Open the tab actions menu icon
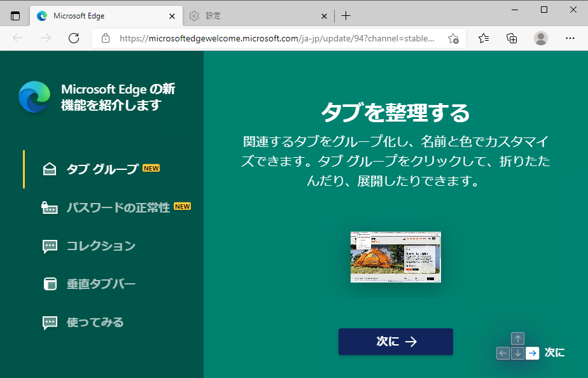This screenshot has height=378, width=588. [x=15, y=16]
